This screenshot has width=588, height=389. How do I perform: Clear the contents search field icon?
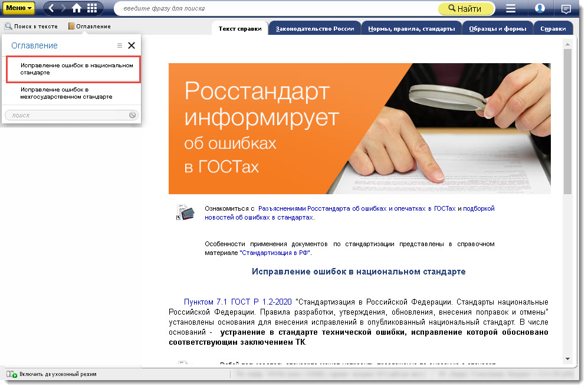pyautogui.click(x=132, y=115)
